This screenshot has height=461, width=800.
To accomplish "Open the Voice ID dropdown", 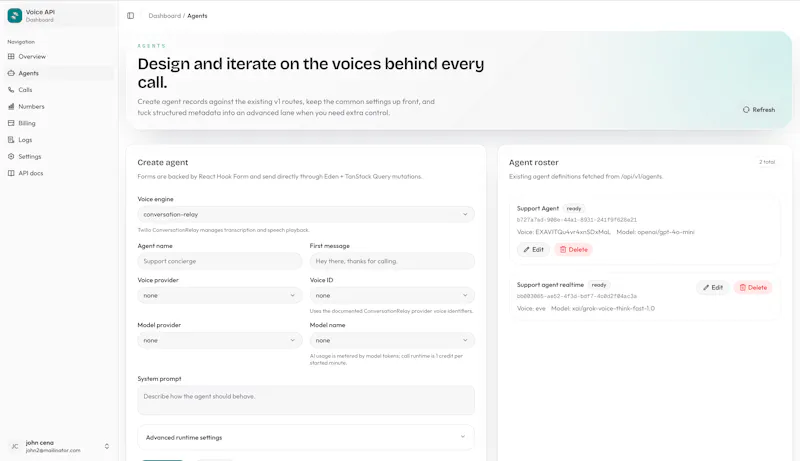I will [392, 296].
